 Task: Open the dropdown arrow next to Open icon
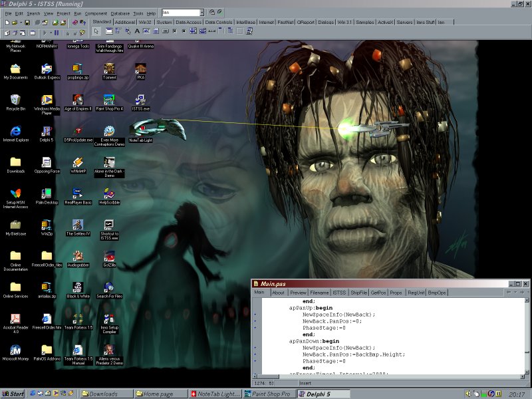point(21,23)
